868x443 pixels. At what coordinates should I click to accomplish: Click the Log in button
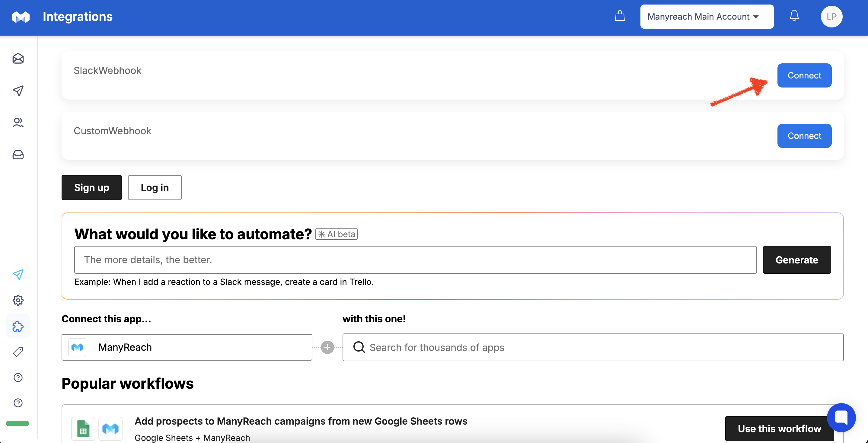click(x=155, y=188)
